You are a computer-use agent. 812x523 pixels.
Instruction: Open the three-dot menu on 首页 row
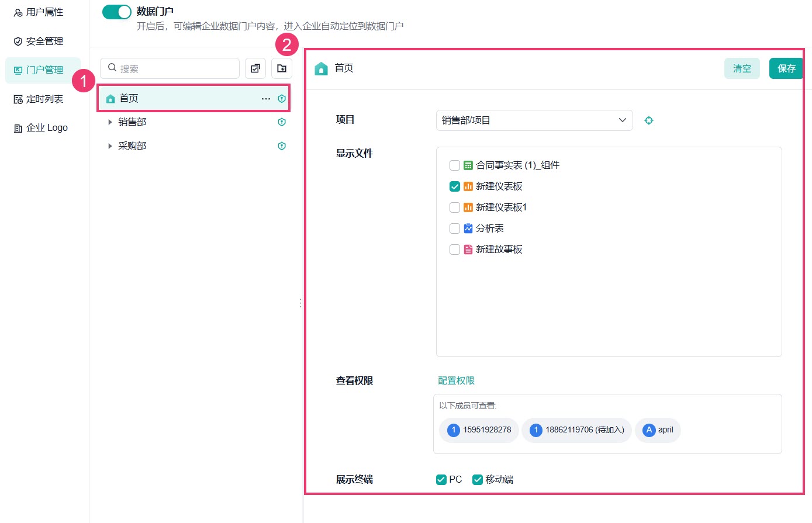(x=266, y=99)
